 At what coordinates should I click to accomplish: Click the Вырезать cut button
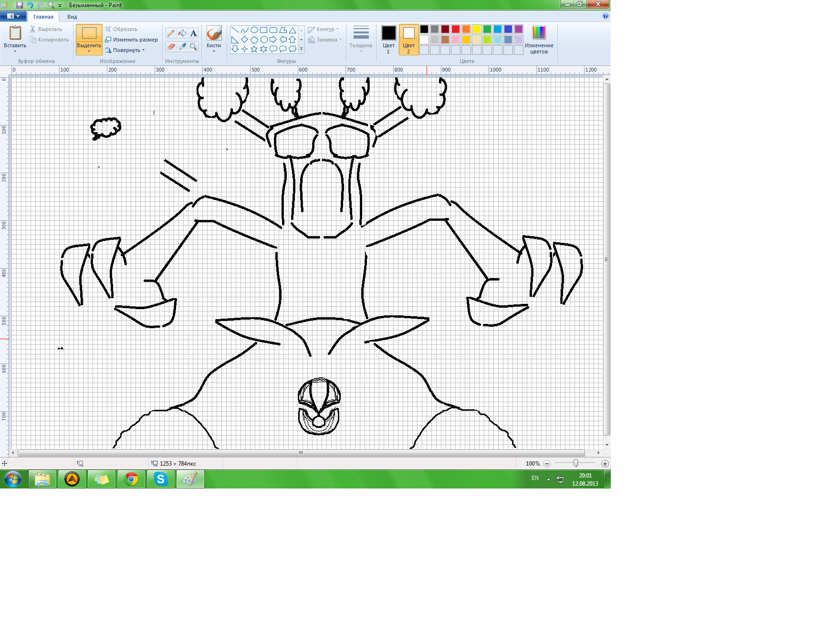[x=46, y=29]
